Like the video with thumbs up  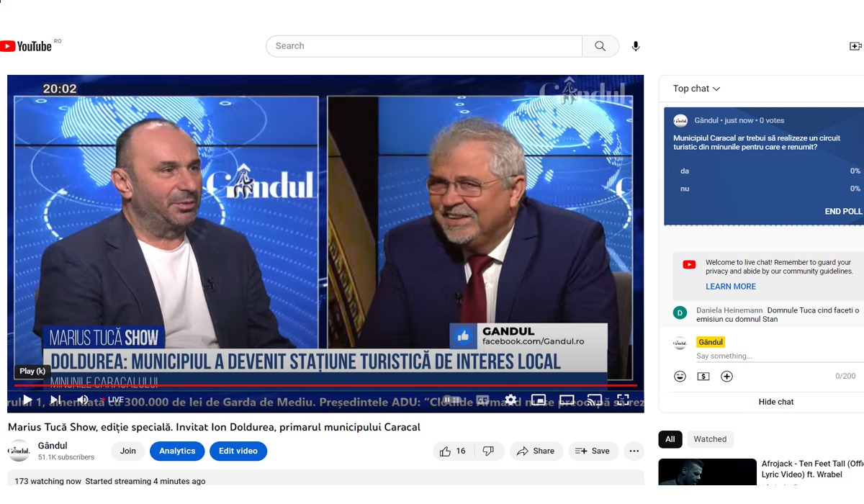(453, 451)
